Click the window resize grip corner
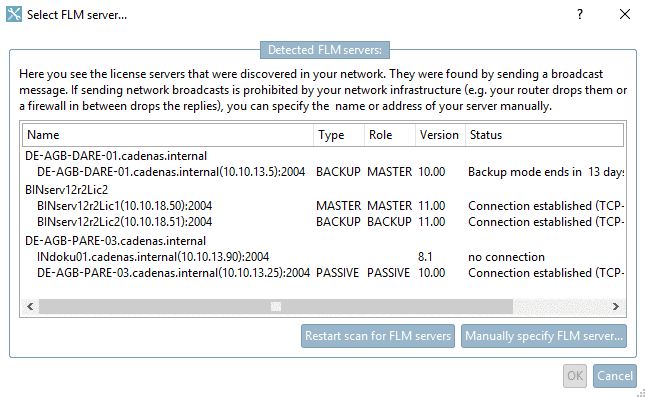This screenshot has width=645, height=397. (640, 392)
